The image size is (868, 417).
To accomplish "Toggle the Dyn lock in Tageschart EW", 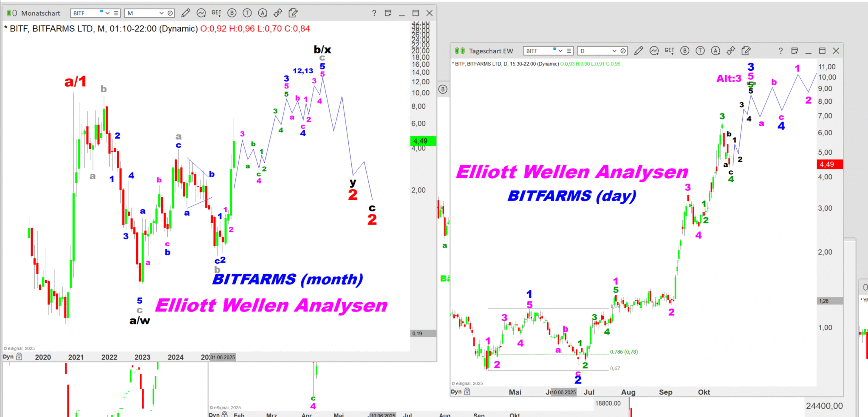I will click(x=467, y=392).
